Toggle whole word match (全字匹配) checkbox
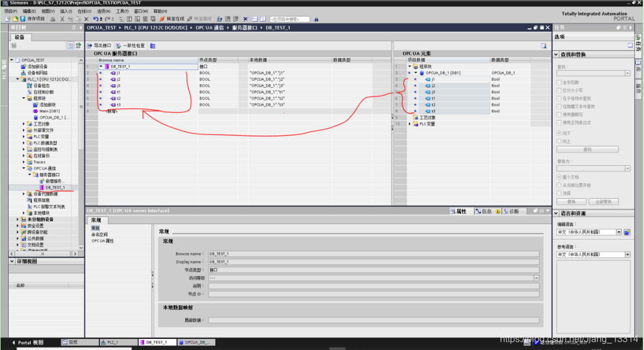The height and width of the screenshot is (350, 644). point(559,83)
